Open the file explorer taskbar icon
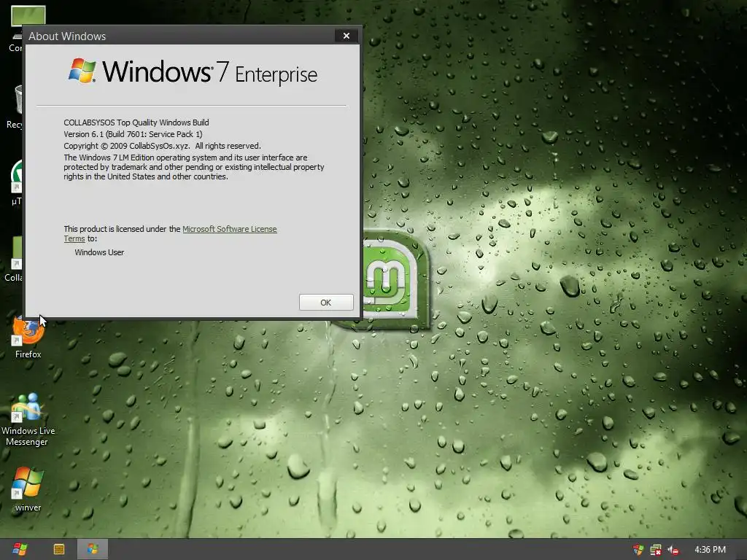747x560 pixels. point(58,550)
